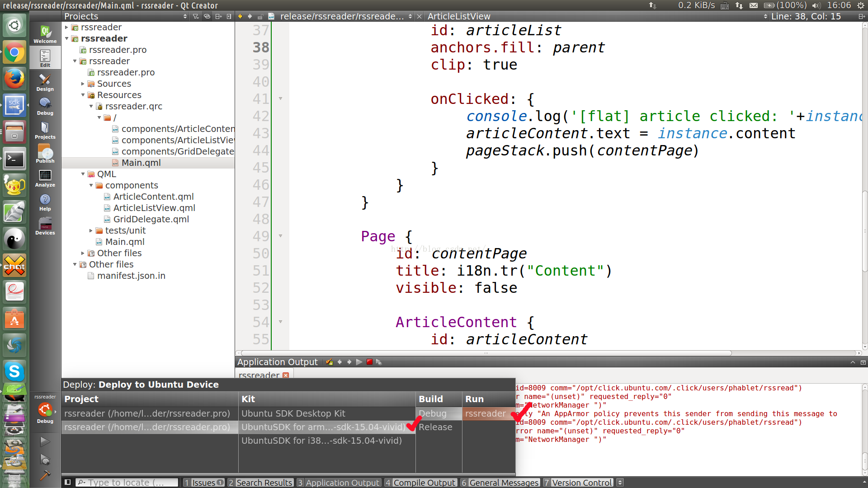This screenshot has width=868, height=488.
Task: Select Ubuntu SDK Desktop Kit
Action: tap(327, 413)
